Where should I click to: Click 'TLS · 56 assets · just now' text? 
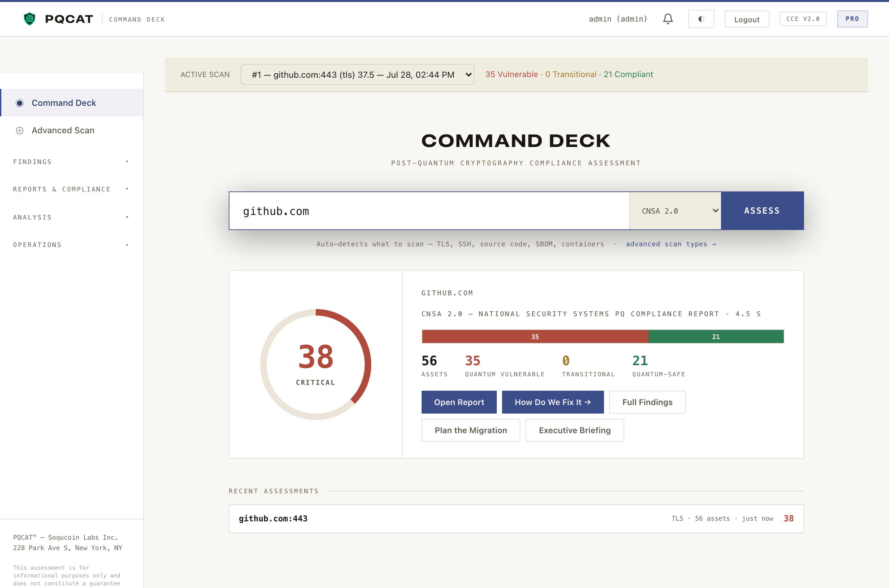click(x=722, y=518)
